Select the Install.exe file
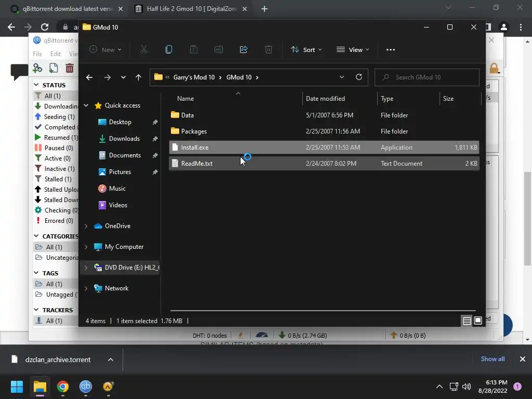This screenshot has height=399, width=532. pos(324,148)
